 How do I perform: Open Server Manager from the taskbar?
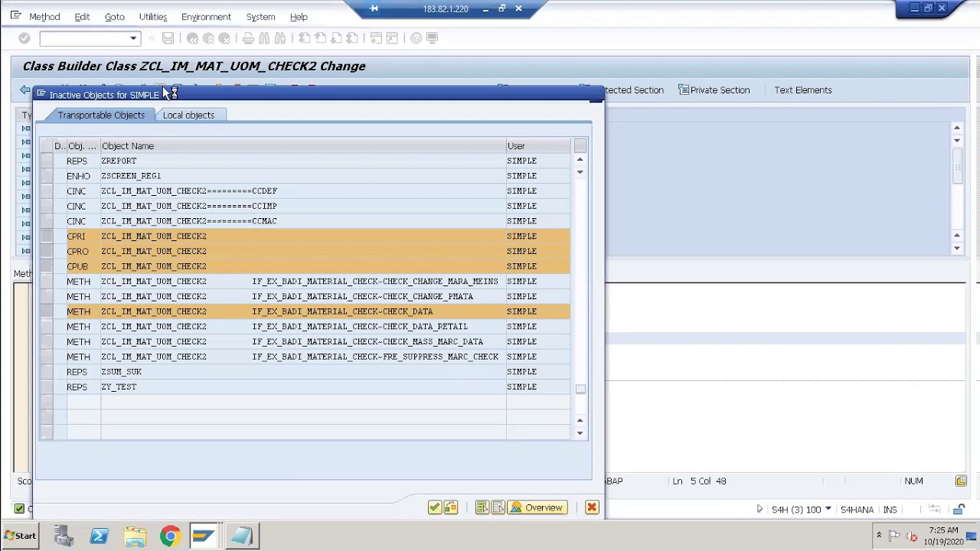click(x=64, y=536)
